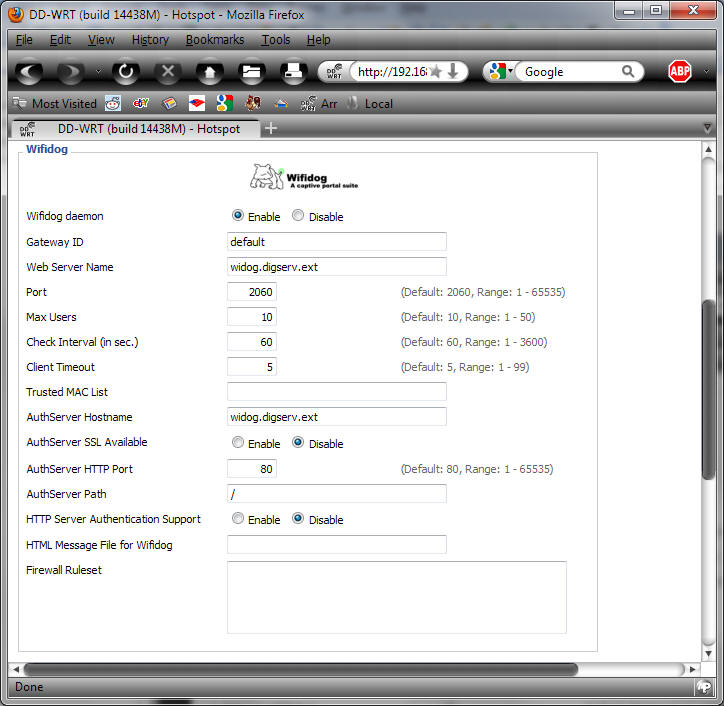Open the back/forward history dropdown arrow
724x706 pixels.
tap(98, 72)
